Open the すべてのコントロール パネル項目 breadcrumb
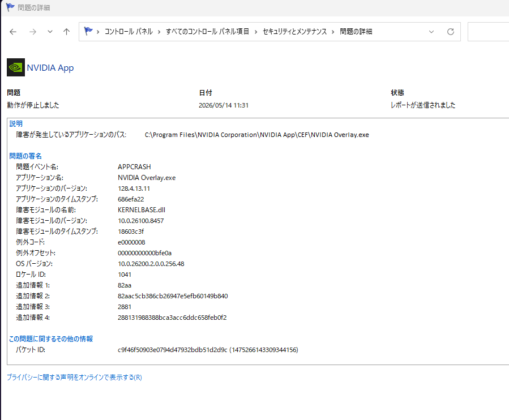This screenshot has width=509, height=420. (207, 32)
